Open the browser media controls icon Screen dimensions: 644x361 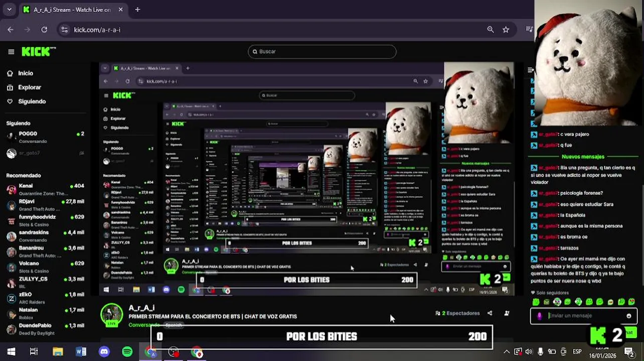(x=529, y=30)
